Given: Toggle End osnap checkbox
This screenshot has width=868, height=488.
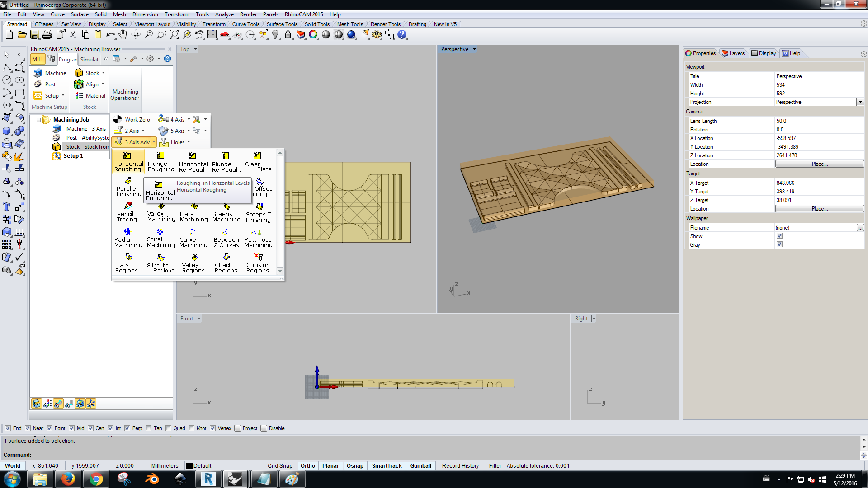Looking at the screenshot, I should pyautogui.click(x=8, y=428).
